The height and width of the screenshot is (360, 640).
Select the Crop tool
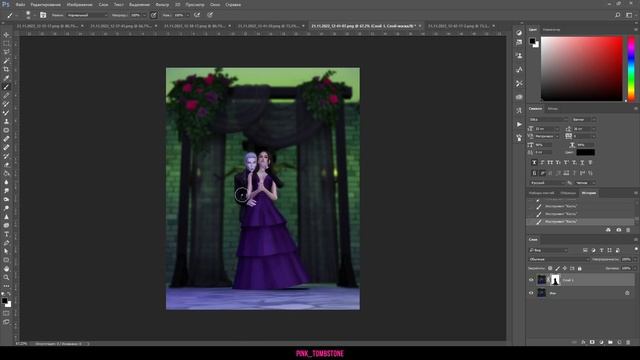coord(6,69)
